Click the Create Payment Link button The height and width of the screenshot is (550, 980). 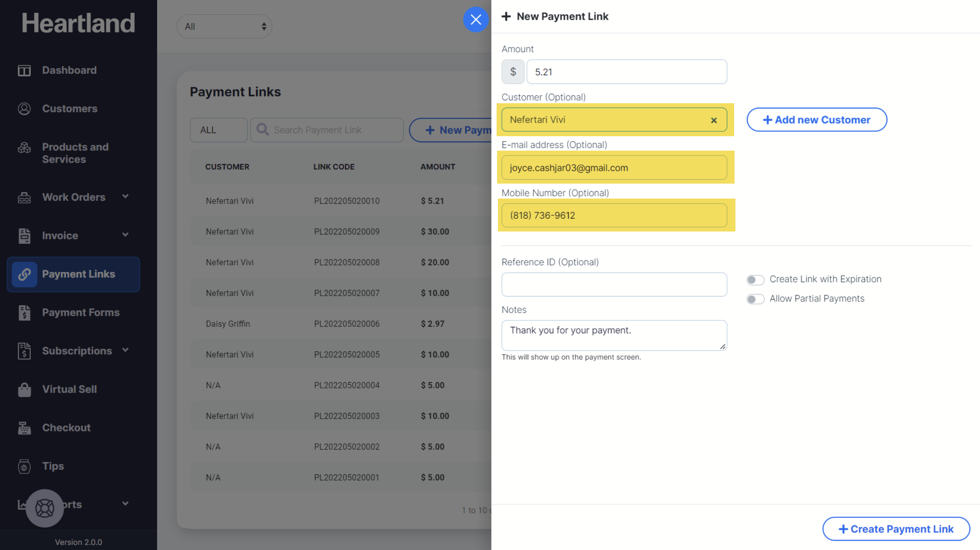896,529
